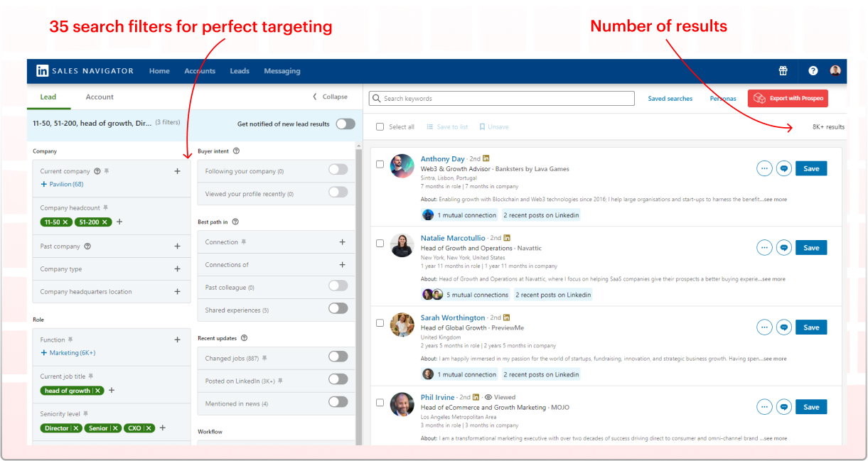Open Natalie Marcotullio's profile photo
868x461 pixels.
tap(402, 245)
